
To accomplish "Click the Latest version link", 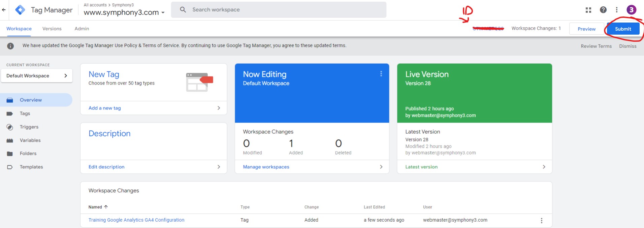I will click(x=421, y=167).
